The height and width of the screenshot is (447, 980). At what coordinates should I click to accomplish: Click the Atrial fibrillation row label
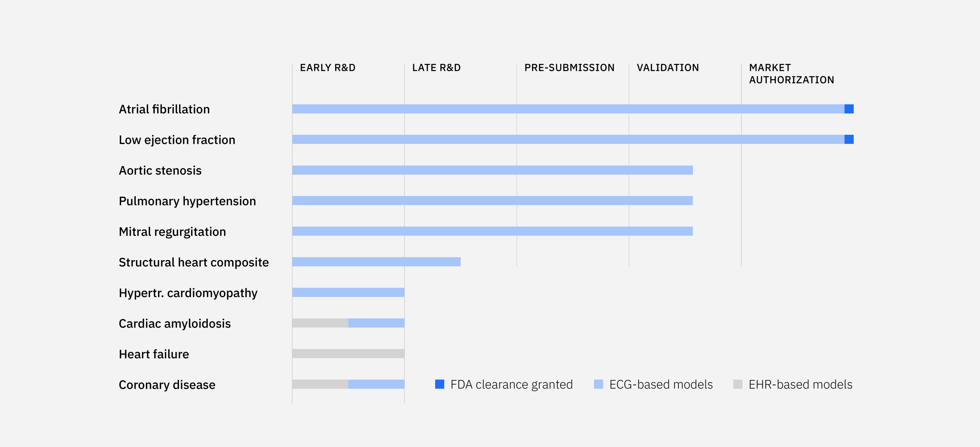(164, 109)
